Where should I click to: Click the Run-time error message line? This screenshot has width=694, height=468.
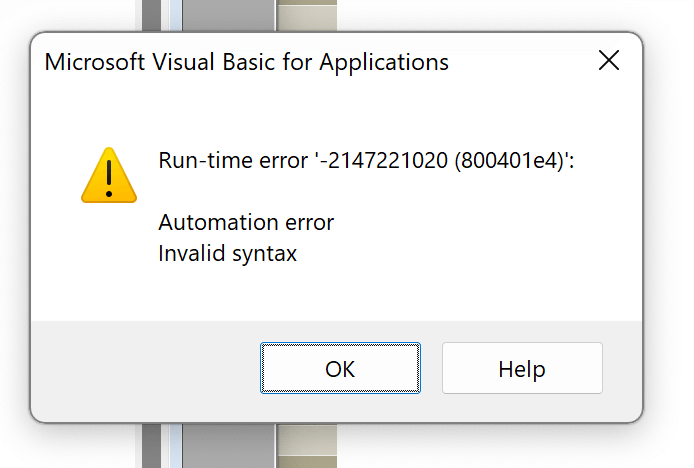[x=366, y=160]
